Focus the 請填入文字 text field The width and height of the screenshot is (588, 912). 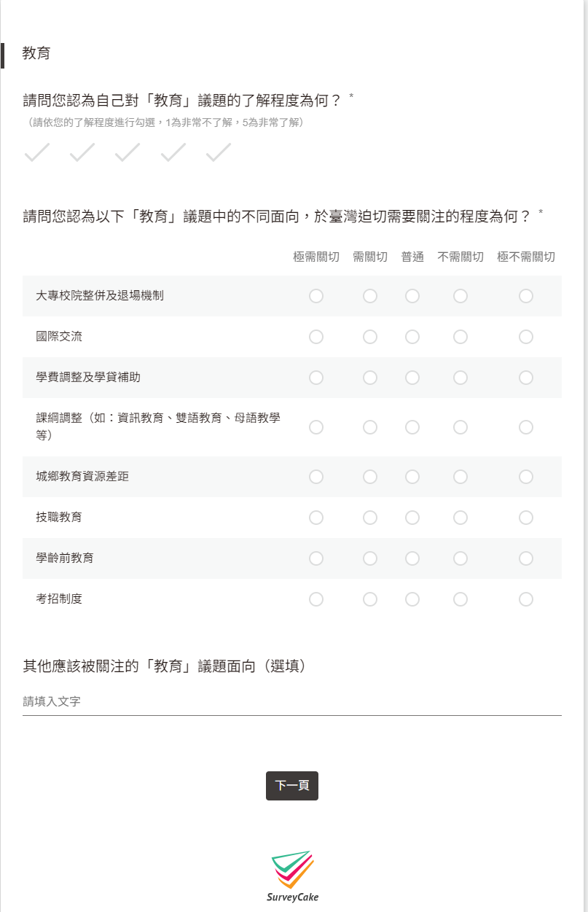[292, 701]
